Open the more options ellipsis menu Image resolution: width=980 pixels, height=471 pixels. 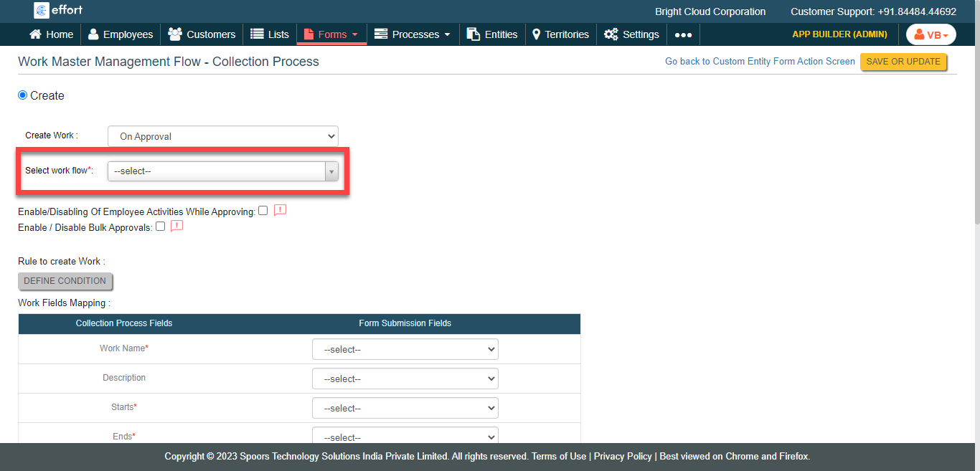tap(683, 34)
